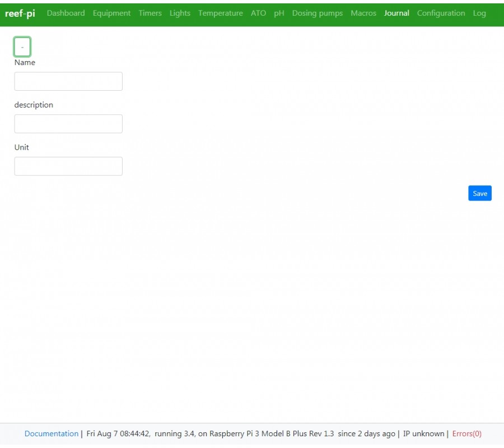
Task: Focus the Unit input box
Action: [x=68, y=166]
